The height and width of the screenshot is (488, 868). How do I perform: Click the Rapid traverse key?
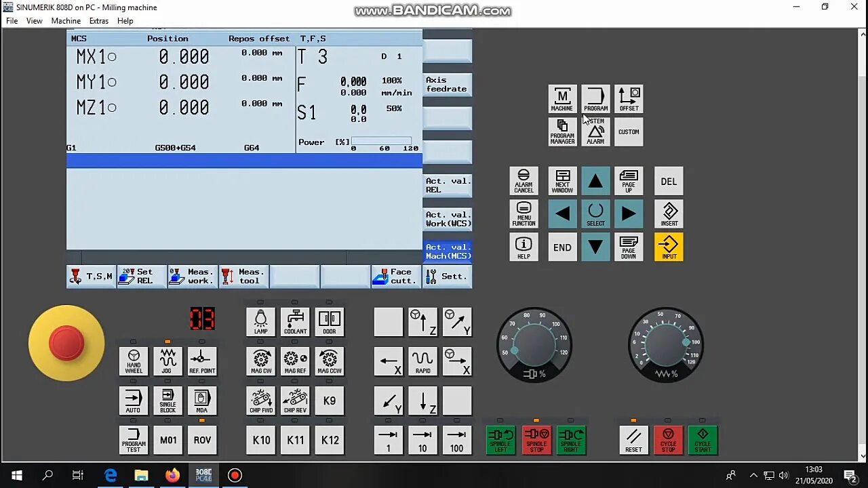(x=422, y=361)
